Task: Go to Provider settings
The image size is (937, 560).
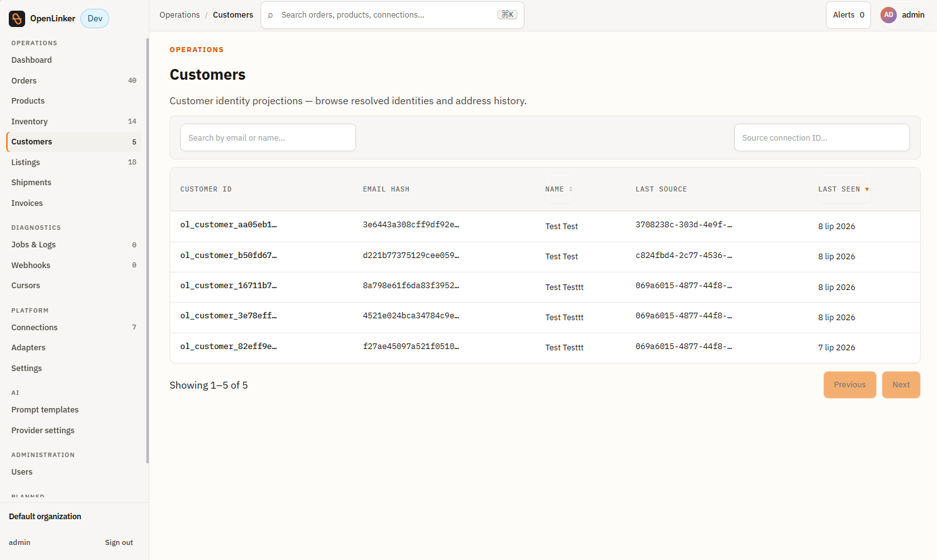Action: click(x=74, y=431)
